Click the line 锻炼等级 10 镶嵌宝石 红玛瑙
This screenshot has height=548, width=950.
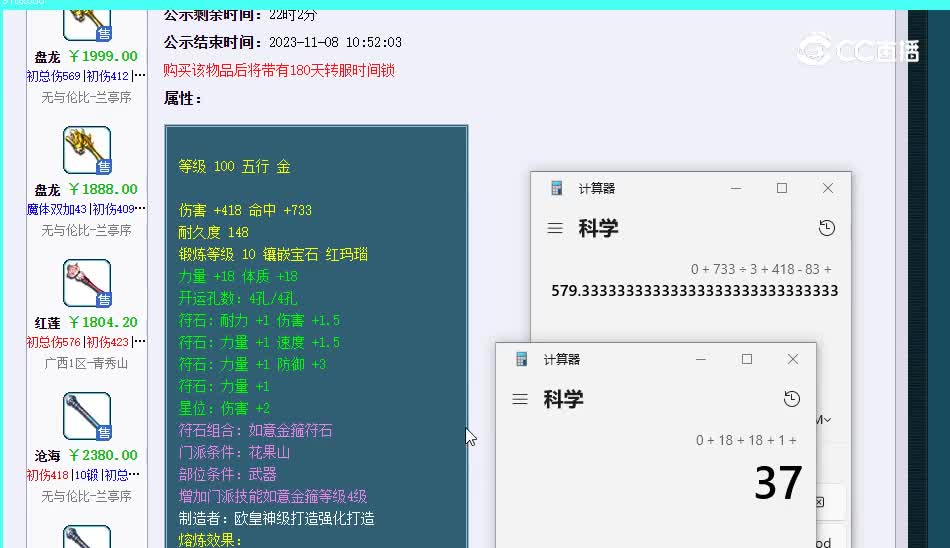[273, 254]
